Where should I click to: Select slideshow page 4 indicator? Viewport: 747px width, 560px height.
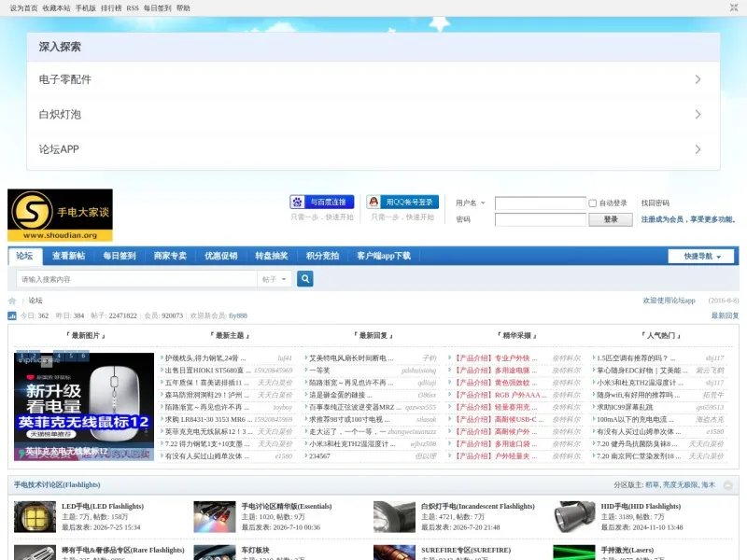(x=59, y=356)
